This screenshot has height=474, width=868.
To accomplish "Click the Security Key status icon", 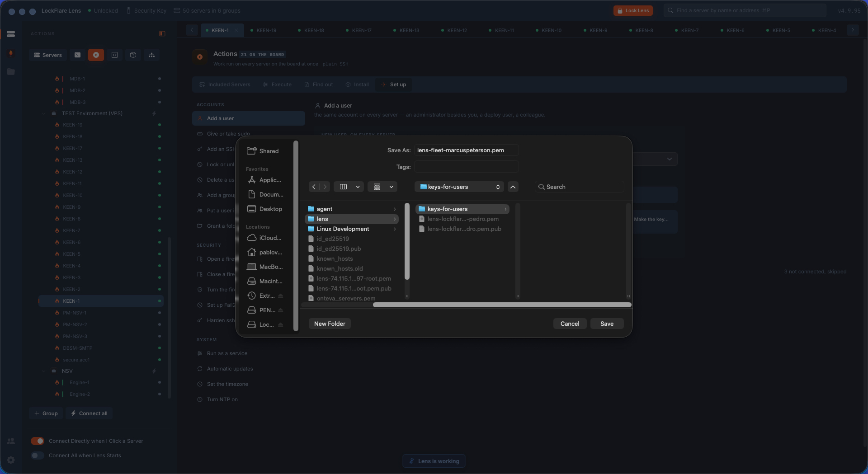I will pos(129,11).
